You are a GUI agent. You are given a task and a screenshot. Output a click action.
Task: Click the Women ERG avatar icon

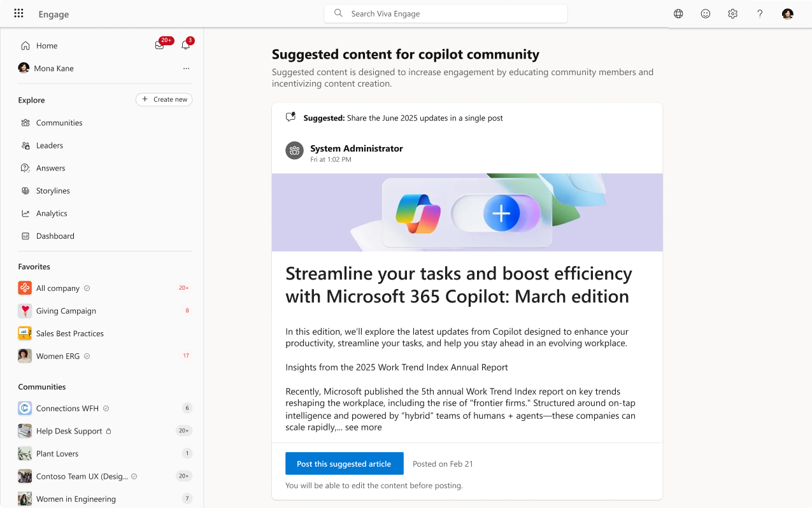tap(25, 356)
